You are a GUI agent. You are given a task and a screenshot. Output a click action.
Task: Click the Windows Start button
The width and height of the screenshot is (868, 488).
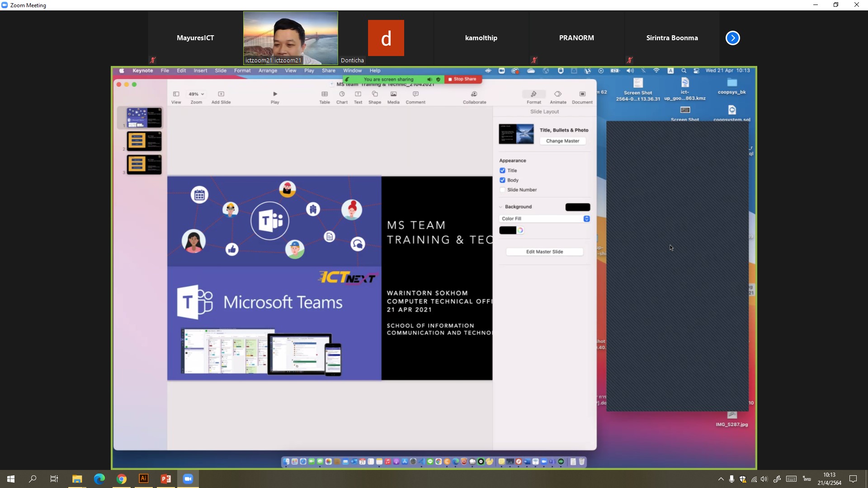tap(11, 479)
